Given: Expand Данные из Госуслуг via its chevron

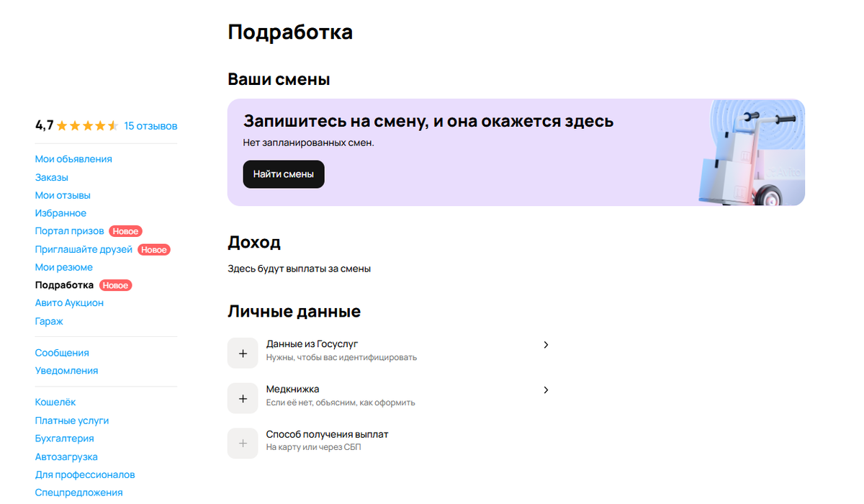Looking at the screenshot, I should point(546,344).
